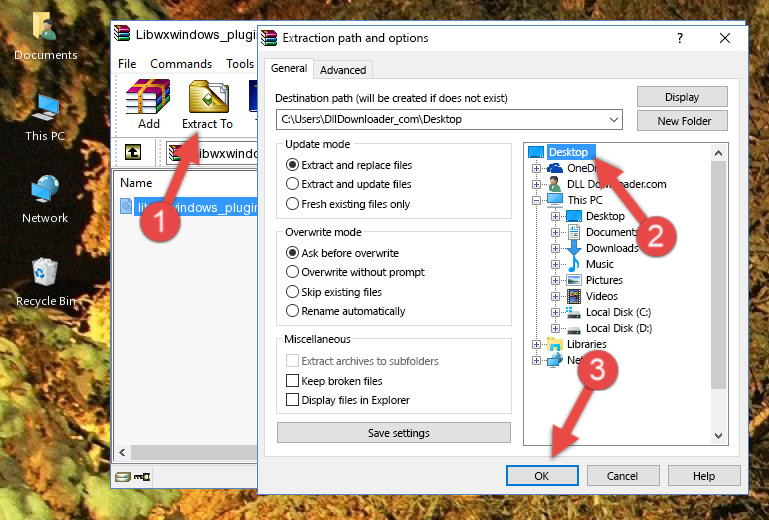
Task: Click the Extract To toolbar icon
Action: click(x=208, y=97)
